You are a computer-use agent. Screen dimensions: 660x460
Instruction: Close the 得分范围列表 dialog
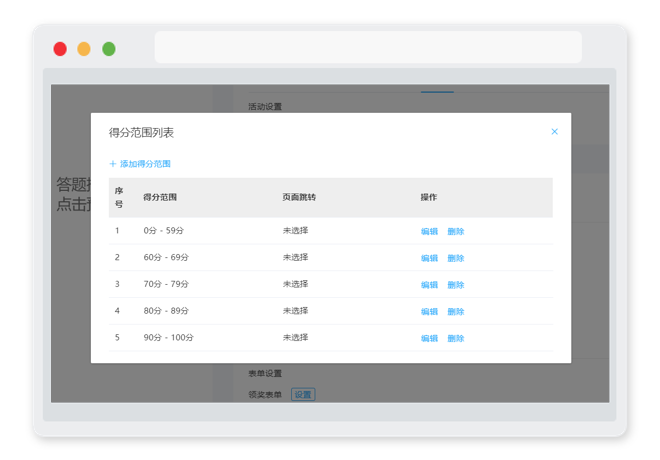pyautogui.click(x=554, y=132)
